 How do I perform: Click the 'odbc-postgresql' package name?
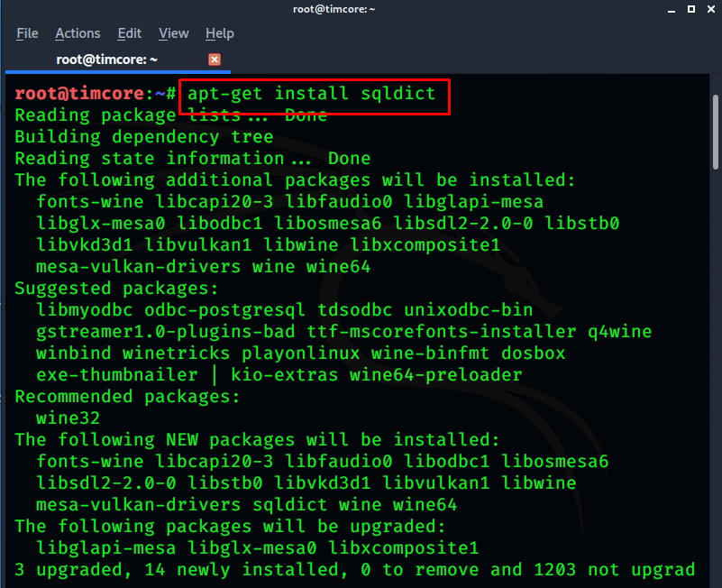[x=224, y=310]
